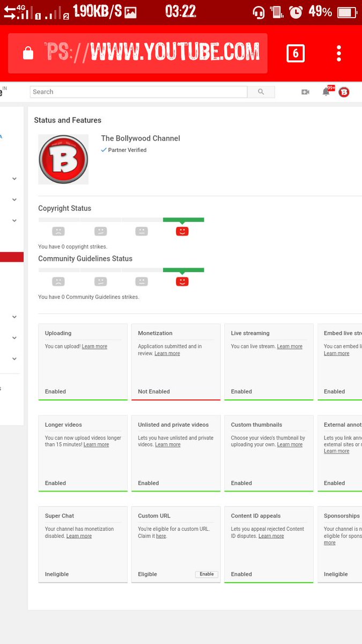362x644 pixels.
Task: Expand the second sidebar chevron section
Action: click(x=14, y=200)
